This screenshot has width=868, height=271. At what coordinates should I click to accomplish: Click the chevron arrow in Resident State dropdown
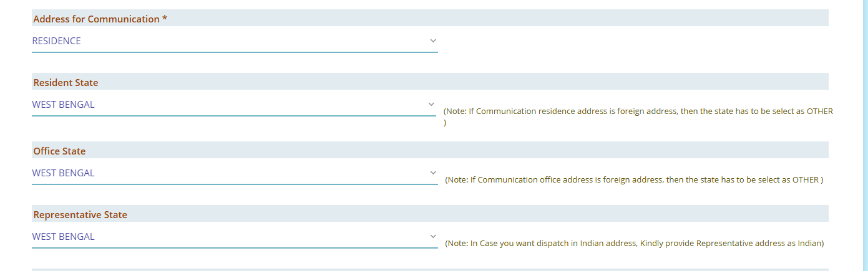pos(431,104)
